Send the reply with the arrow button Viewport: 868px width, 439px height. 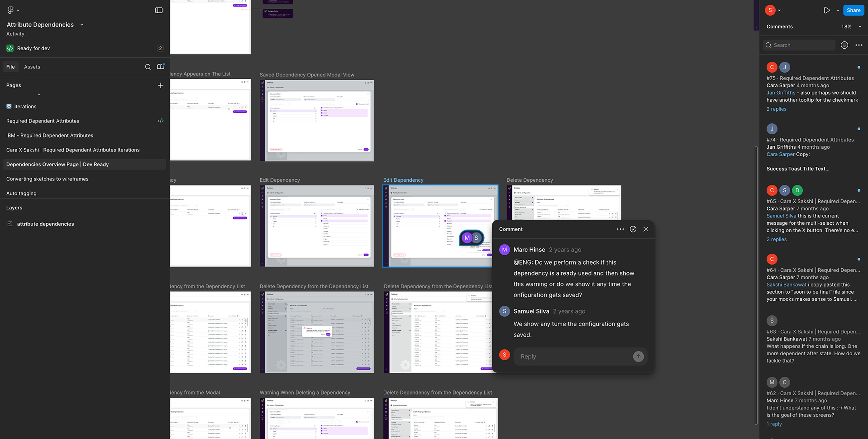tap(638, 356)
